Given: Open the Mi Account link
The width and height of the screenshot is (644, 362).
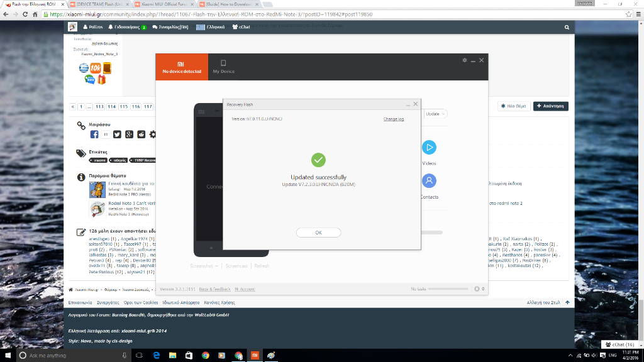Looking at the screenshot, I should tap(245, 289).
